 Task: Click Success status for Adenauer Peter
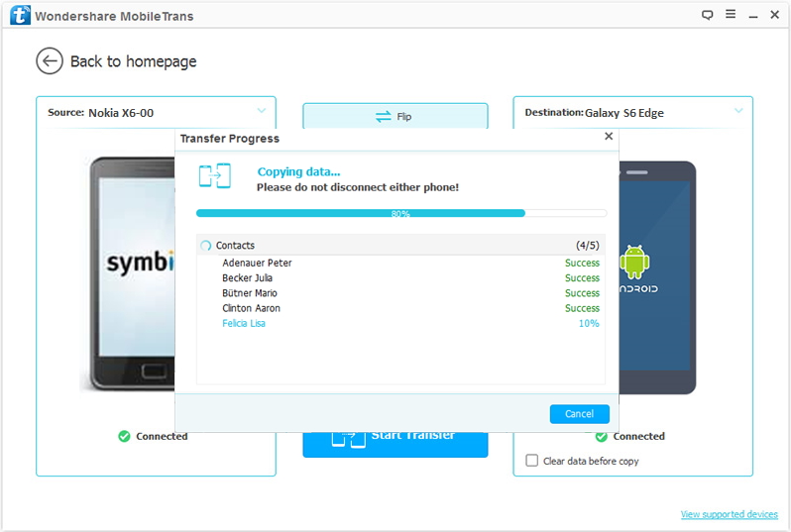click(582, 263)
